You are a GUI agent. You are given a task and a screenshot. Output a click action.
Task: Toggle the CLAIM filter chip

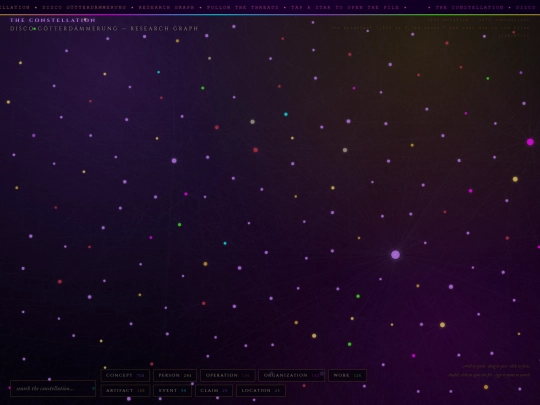[214, 391]
